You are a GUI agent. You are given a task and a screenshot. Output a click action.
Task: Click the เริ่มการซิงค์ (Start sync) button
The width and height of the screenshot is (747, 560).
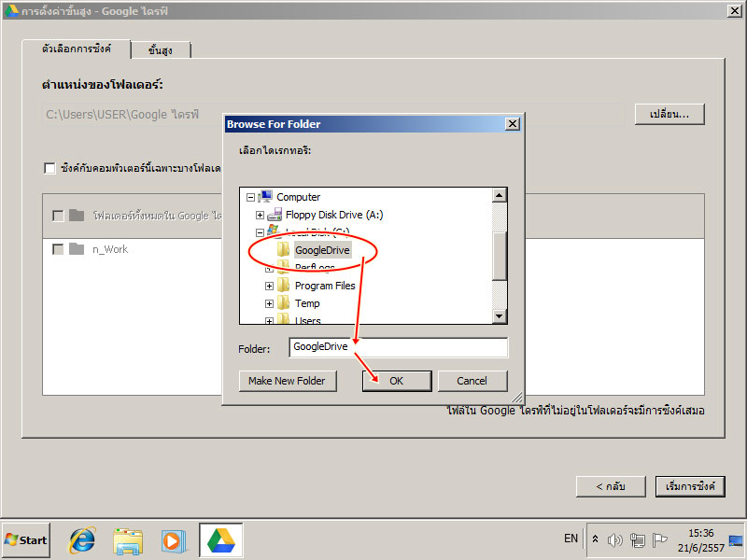[x=690, y=486]
